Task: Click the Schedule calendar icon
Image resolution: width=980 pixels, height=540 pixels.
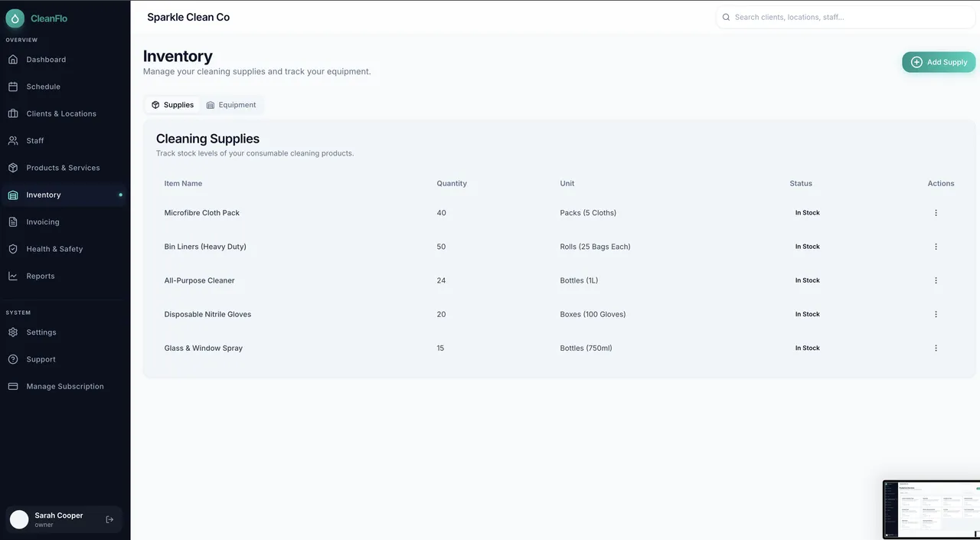Action: point(13,87)
